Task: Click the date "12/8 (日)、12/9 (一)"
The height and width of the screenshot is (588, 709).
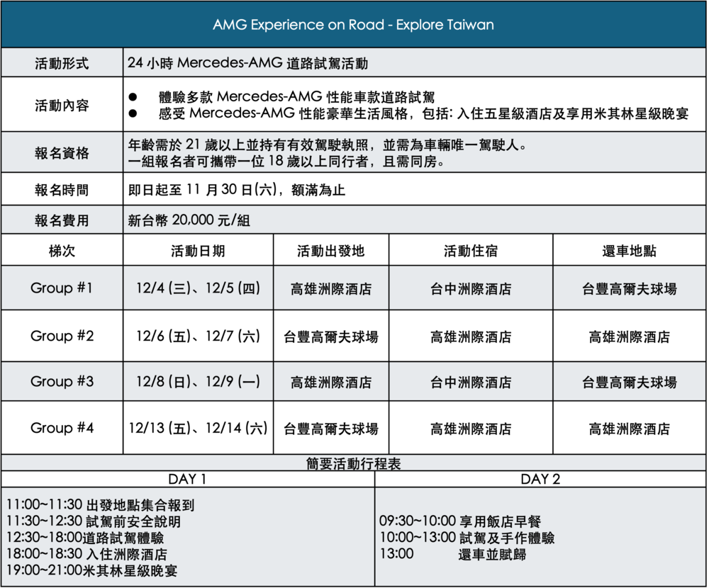Action: [198, 381]
